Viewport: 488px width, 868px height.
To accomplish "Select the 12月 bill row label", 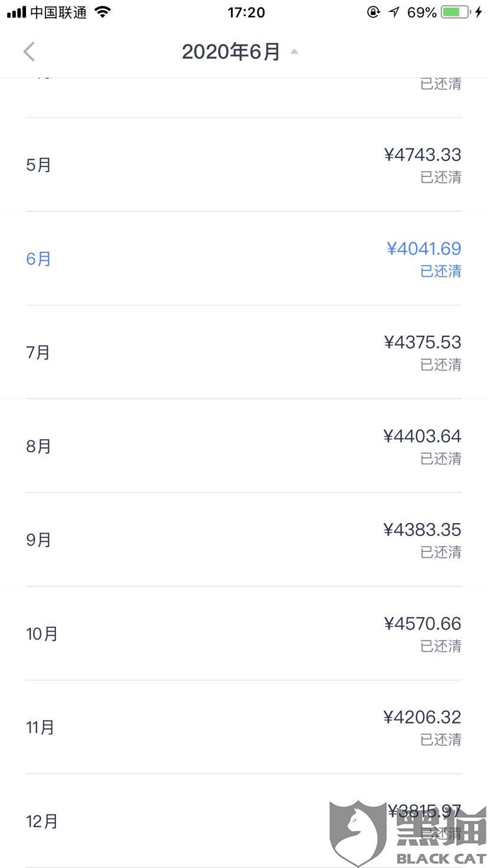I will (x=42, y=821).
